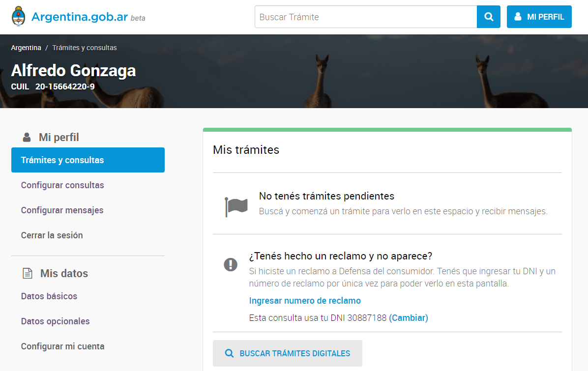Click the exclamation alert icon
Image resolution: width=588 pixels, height=371 pixels.
[230, 264]
